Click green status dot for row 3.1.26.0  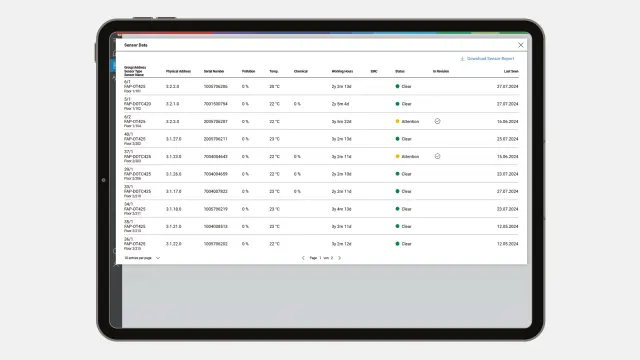397,174
